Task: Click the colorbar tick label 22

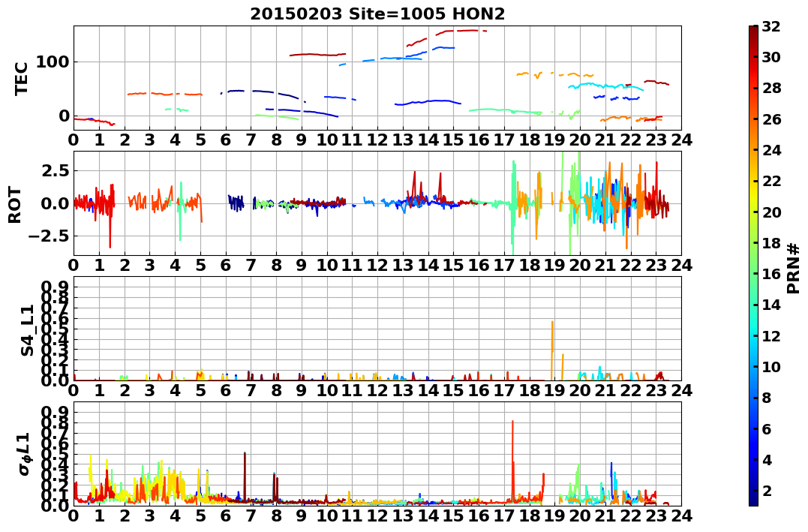Action: (x=771, y=181)
